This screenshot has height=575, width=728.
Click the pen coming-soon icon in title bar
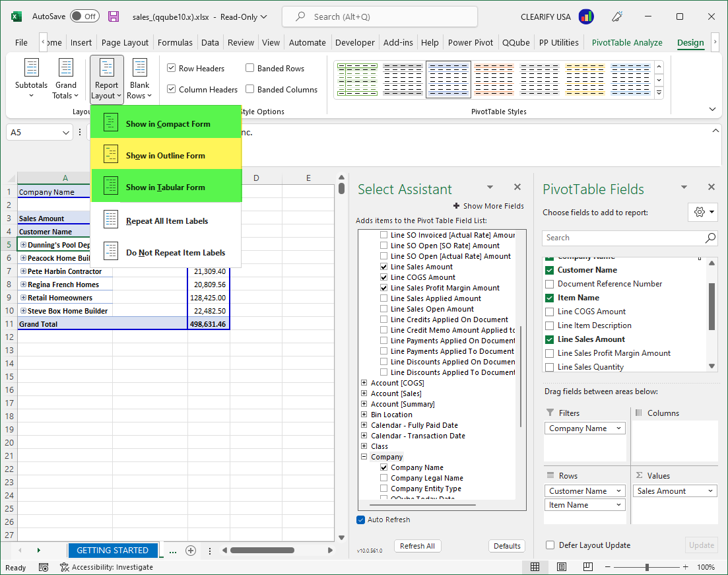pyautogui.click(x=617, y=17)
